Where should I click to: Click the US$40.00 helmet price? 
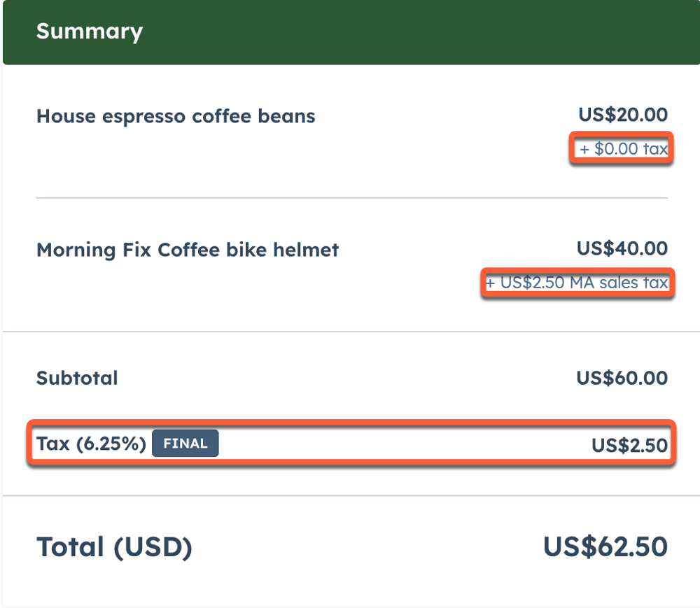622,248
